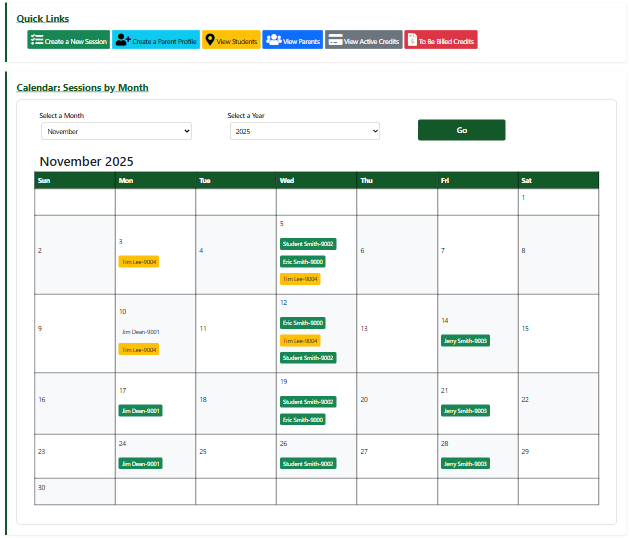Open Tim Lee-9004 session on November 3
Image resolution: width=630 pixels, height=538 pixels.
[x=138, y=262]
